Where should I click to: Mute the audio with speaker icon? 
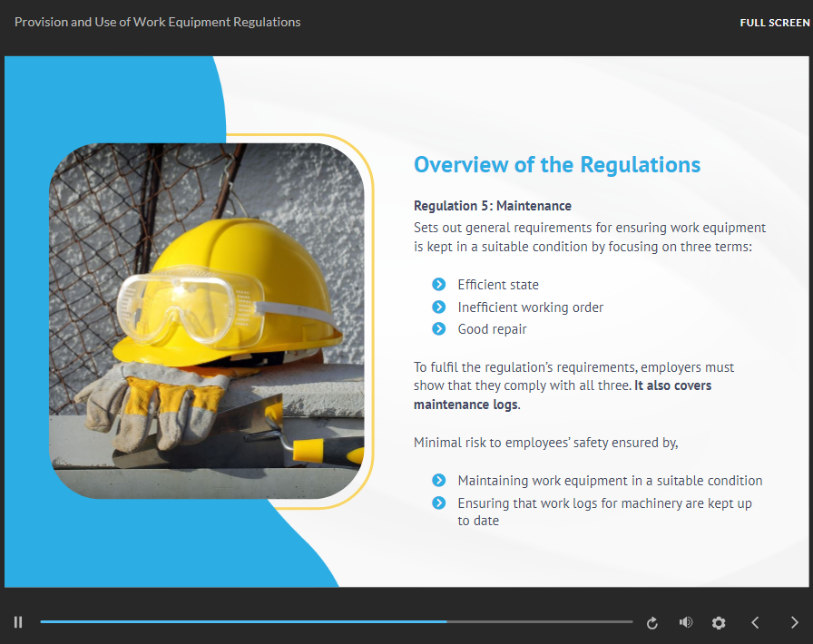click(x=685, y=621)
